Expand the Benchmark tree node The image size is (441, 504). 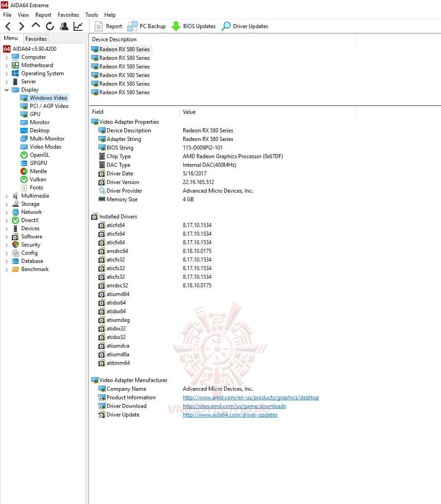pyautogui.click(x=6, y=270)
